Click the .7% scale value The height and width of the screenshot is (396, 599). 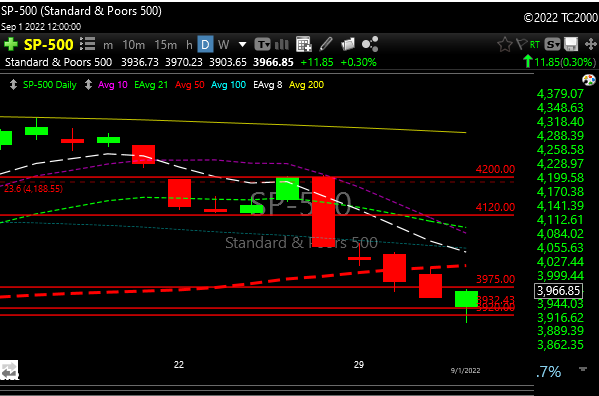point(548,372)
